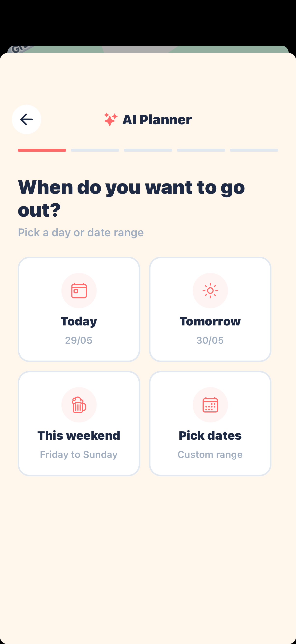Tap the Pick dates calendar grid icon
This screenshot has width=296, height=644.
point(210,405)
